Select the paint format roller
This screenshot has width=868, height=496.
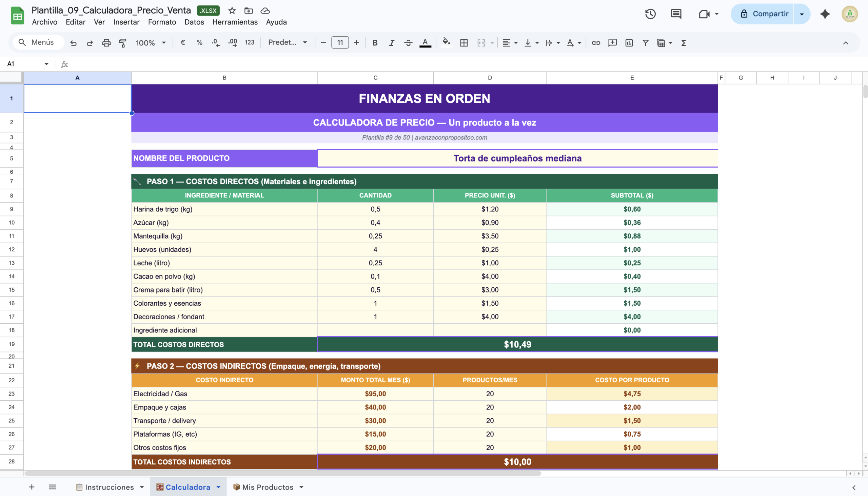coord(122,43)
